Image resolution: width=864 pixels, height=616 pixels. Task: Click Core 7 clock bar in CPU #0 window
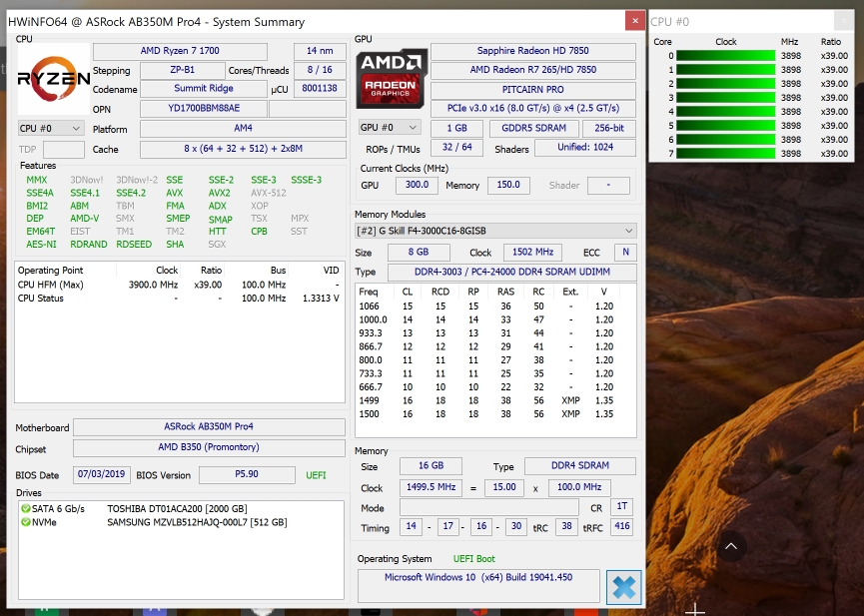tap(726, 154)
